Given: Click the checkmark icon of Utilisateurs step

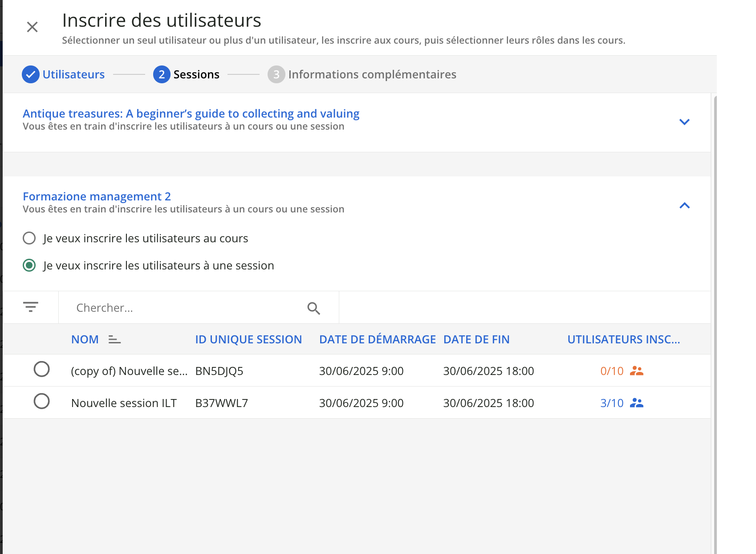Looking at the screenshot, I should (x=30, y=74).
